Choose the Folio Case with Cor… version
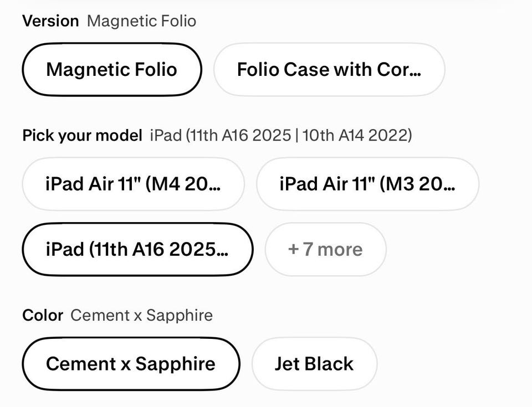 (x=329, y=70)
